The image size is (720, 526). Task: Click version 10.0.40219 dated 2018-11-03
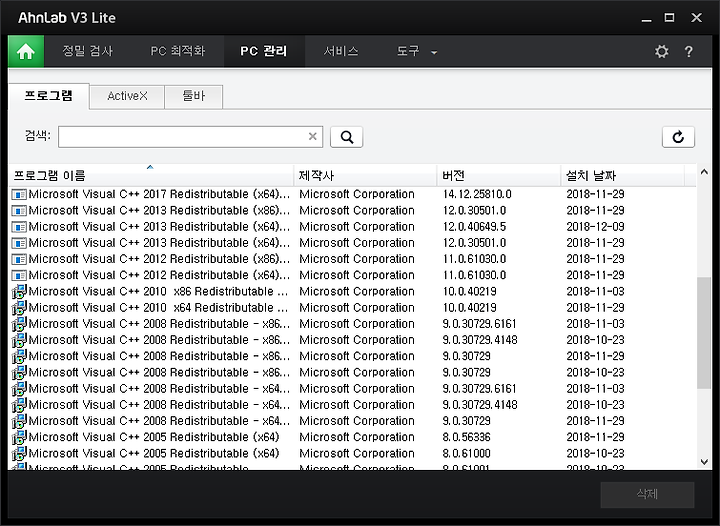(x=469, y=291)
